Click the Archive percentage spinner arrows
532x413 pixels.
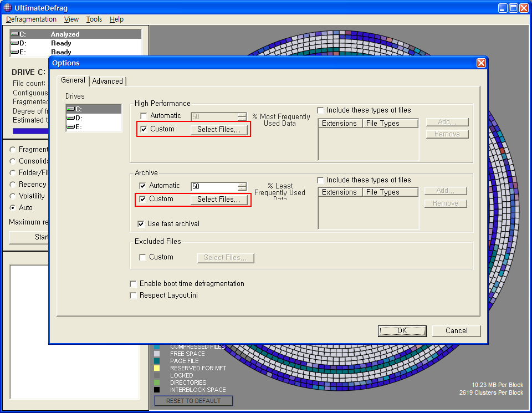click(x=242, y=186)
